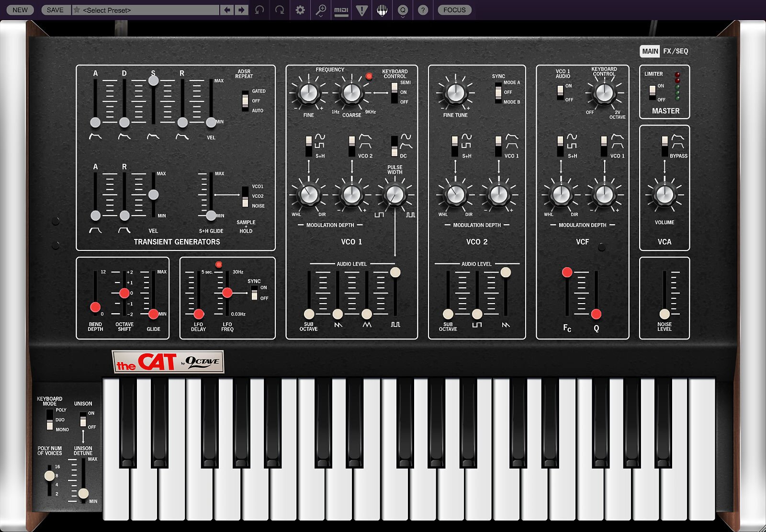Click the keyboard keys icon in toolbar
The height and width of the screenshot is (532, 766).
click(x=382, y=10)
